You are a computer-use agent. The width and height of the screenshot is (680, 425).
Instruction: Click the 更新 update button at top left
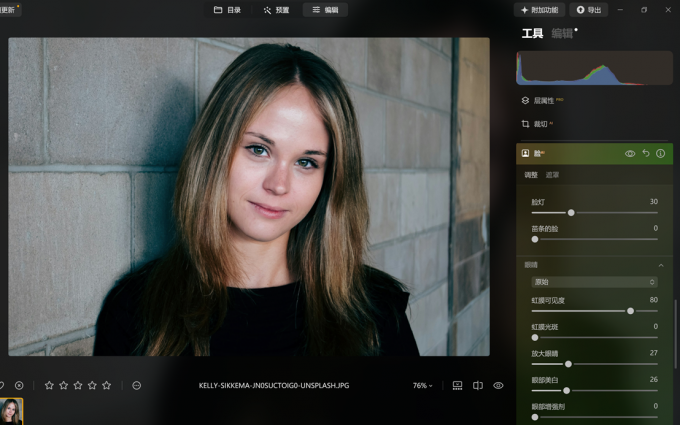pyautogui.click(x=8, y=10)
